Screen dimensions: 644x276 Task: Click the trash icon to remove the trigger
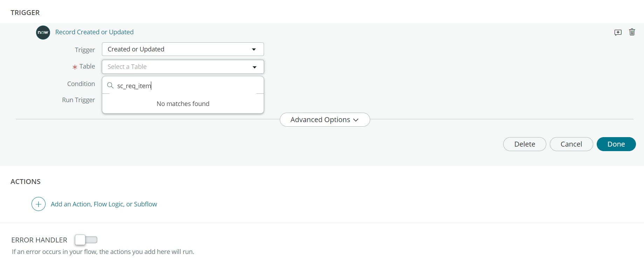(x=632, y=32)
